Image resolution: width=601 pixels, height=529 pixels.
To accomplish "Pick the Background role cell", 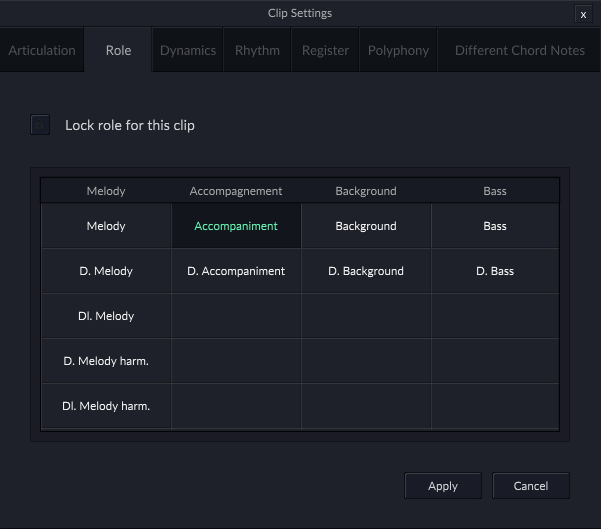I will tap(366, 226).
